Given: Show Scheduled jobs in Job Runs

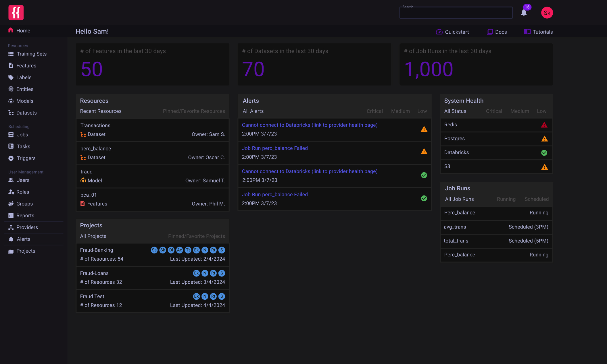Looking at the screenshot, I should tap(536, 199).
